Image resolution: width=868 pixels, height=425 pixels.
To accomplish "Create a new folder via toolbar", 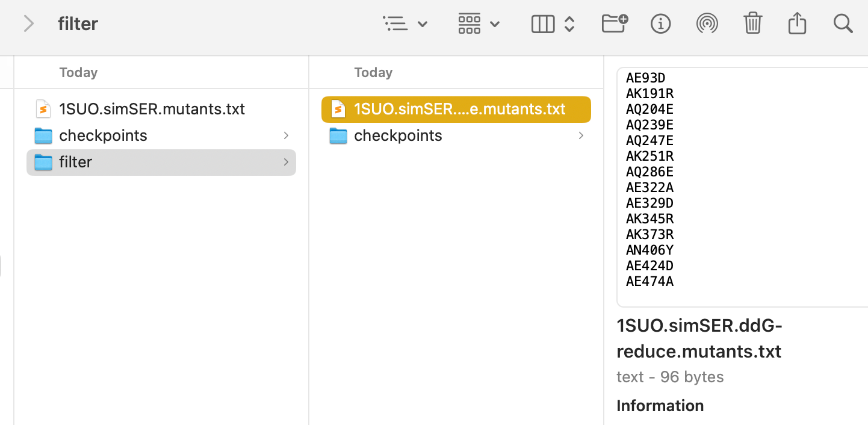I will 615,23.
